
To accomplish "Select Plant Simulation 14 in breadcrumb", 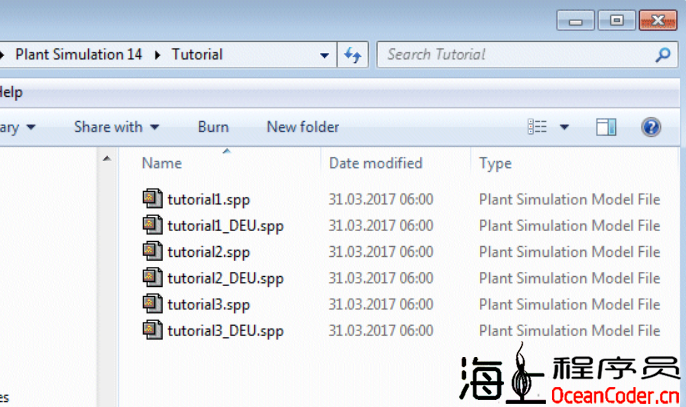I will pyautogui.click(x=79, y=54).
